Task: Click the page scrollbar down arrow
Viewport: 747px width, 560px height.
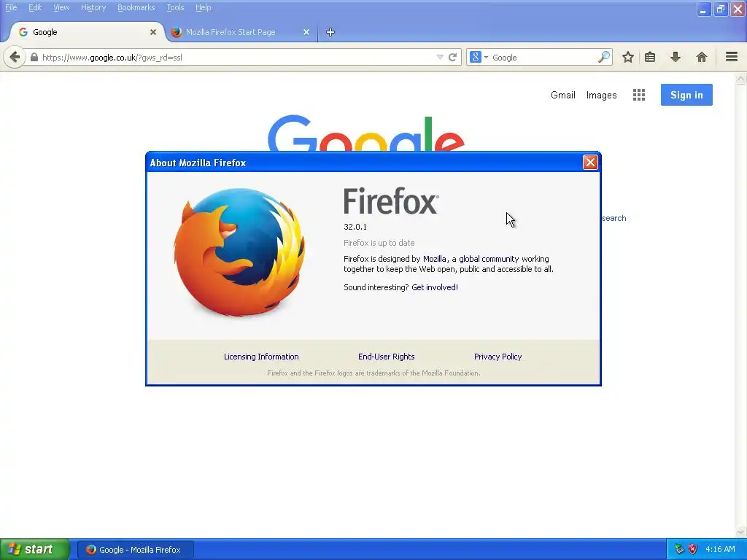Action: tap(741, 532)
